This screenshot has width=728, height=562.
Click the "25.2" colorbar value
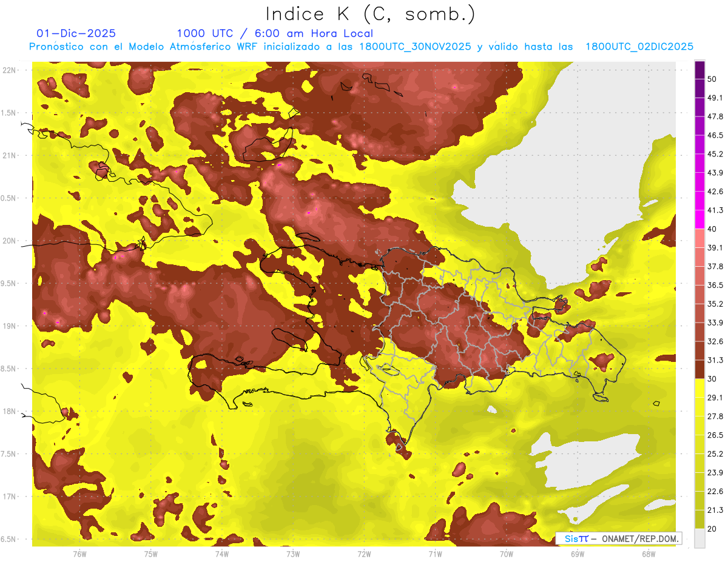pos(715,454)
